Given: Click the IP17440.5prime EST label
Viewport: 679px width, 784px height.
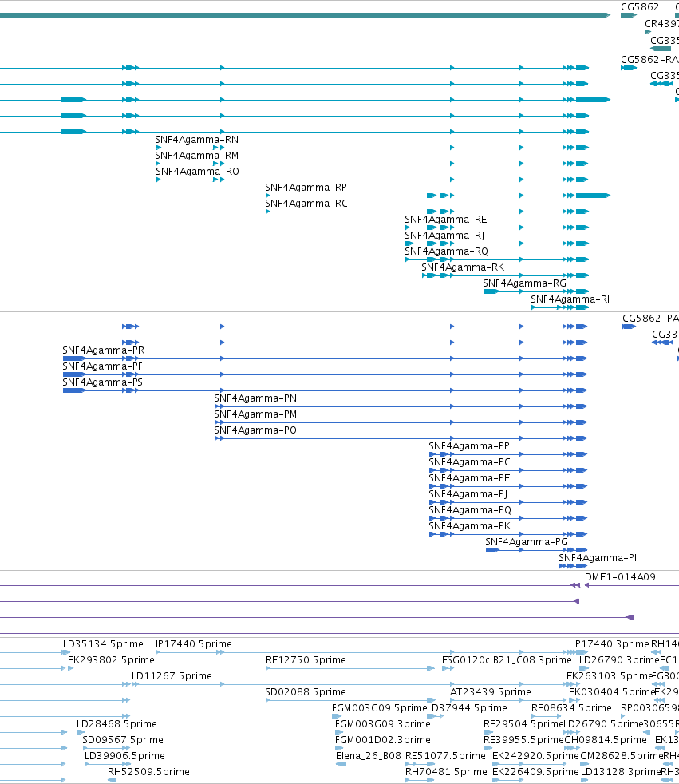Looking at the screenshot, I should (194, 644).
